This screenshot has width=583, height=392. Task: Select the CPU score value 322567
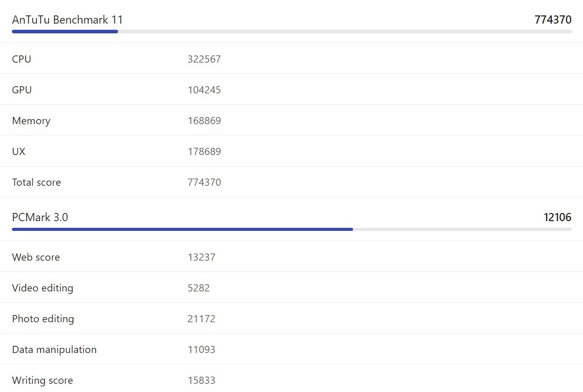tap(204, 59)
